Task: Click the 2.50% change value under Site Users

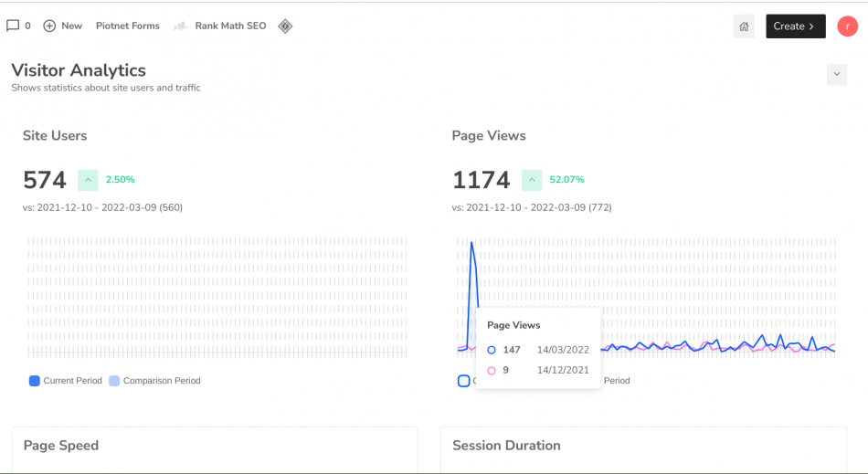Action: pyautogui.click(x=120, y=180)
